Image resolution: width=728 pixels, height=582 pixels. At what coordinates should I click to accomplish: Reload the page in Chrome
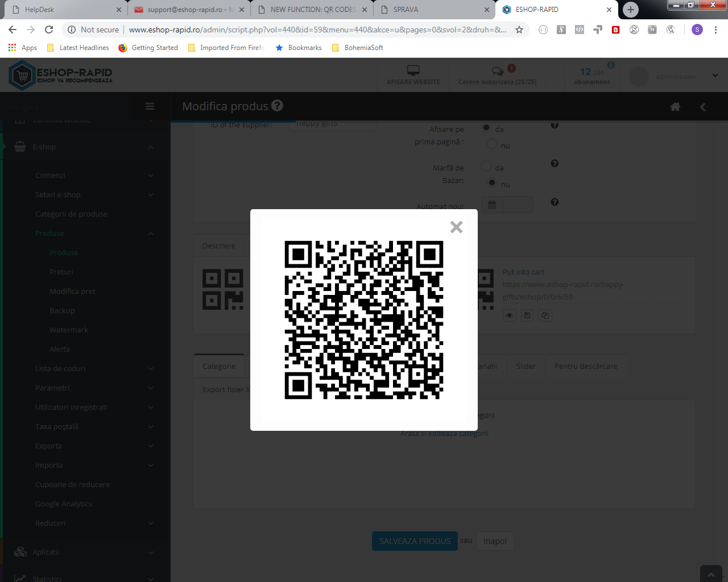tap(49, 30)
